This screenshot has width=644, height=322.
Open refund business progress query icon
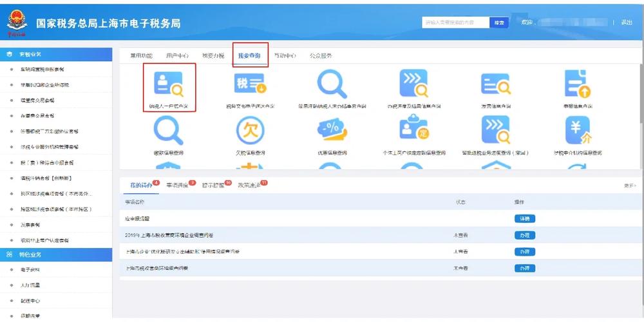496,130
